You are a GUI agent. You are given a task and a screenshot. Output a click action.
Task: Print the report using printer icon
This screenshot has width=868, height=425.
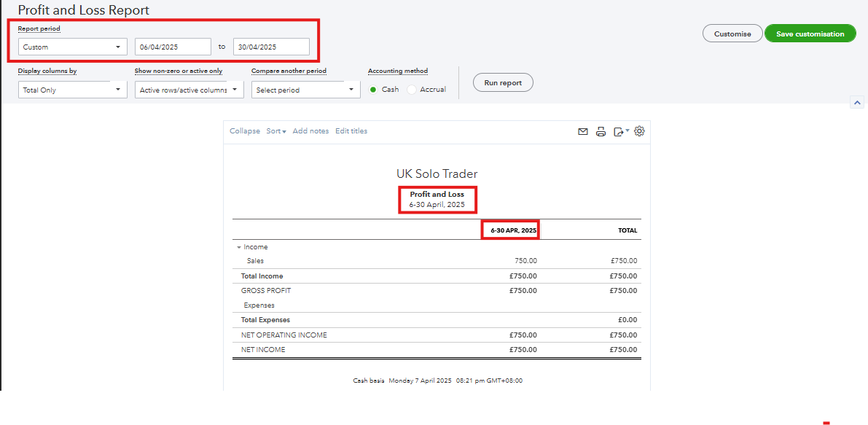pos(601,132)
